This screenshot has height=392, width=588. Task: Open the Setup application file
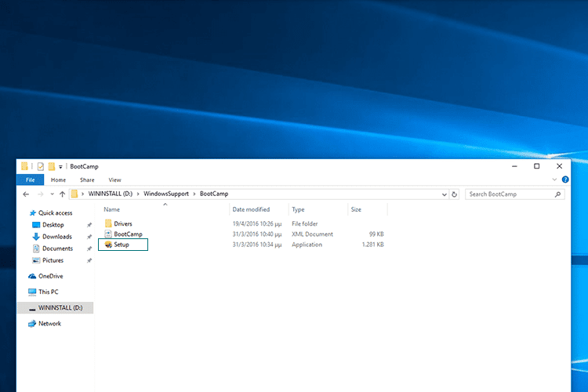[x=122, y=245]
